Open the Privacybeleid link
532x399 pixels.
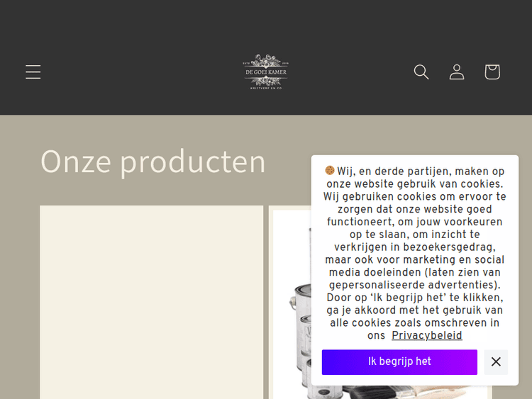point(426,336)
